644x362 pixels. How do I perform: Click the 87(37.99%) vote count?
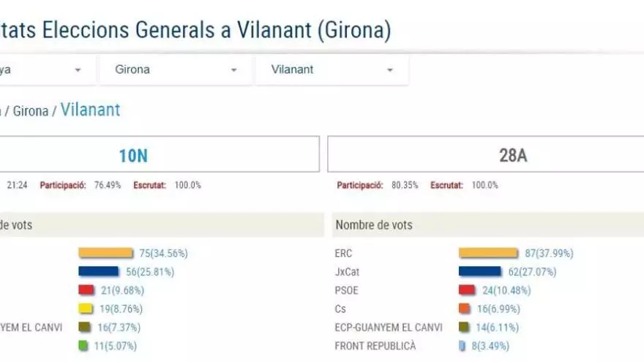tap(549, 253)
